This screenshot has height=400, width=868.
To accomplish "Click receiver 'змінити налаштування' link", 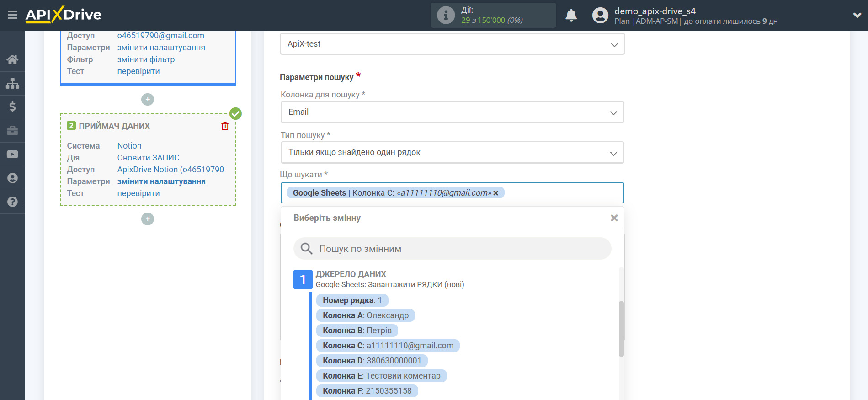I will pos(161,181).
